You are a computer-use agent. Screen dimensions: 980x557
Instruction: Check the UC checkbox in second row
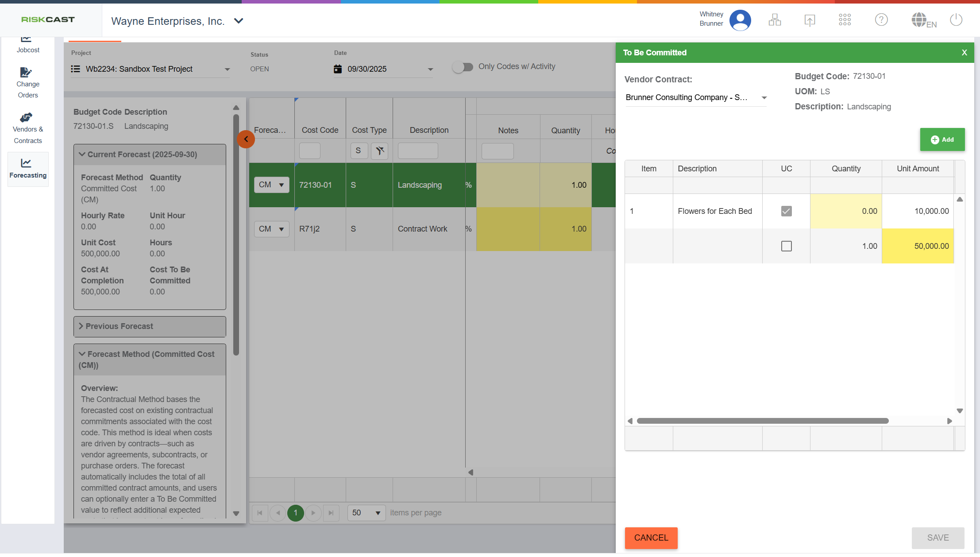coord(786,246)
